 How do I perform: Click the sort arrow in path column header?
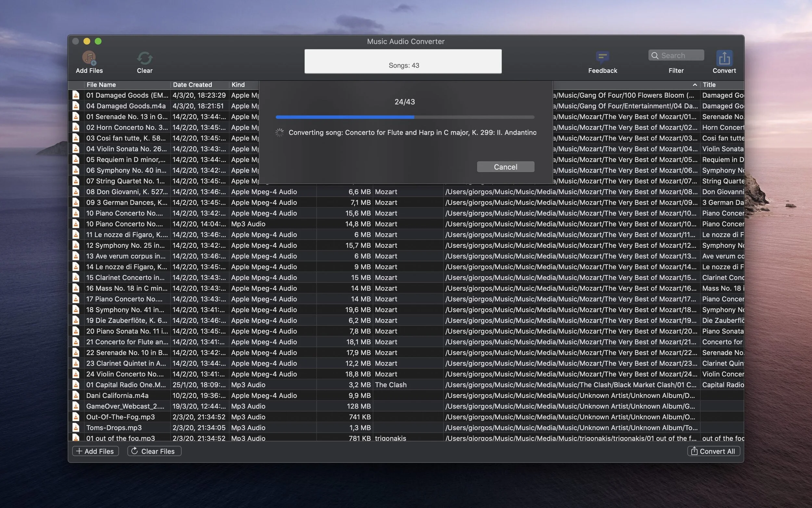694,85
